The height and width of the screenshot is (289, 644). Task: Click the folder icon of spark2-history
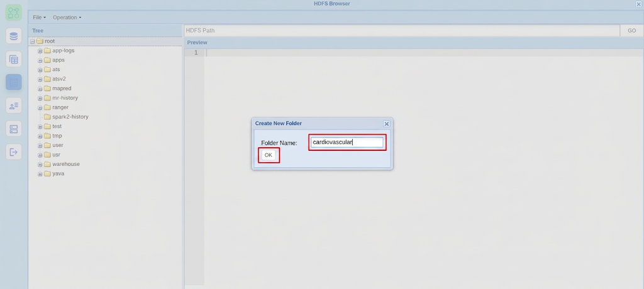click(47, 117)
